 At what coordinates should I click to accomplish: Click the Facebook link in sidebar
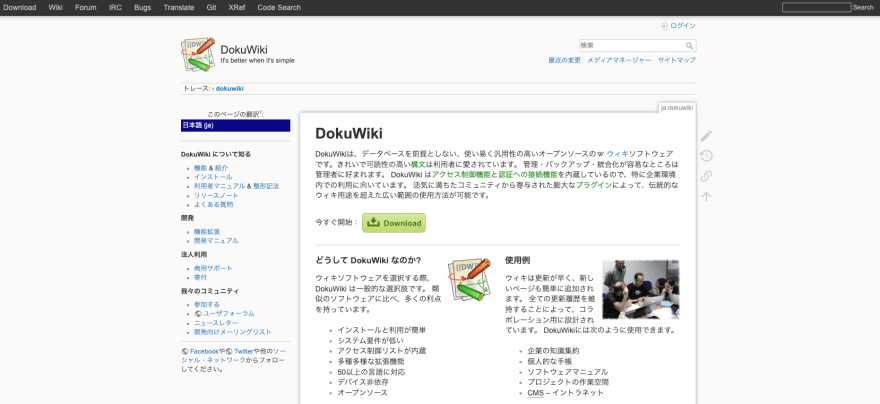pyautogui.click(x=204, y=351)
